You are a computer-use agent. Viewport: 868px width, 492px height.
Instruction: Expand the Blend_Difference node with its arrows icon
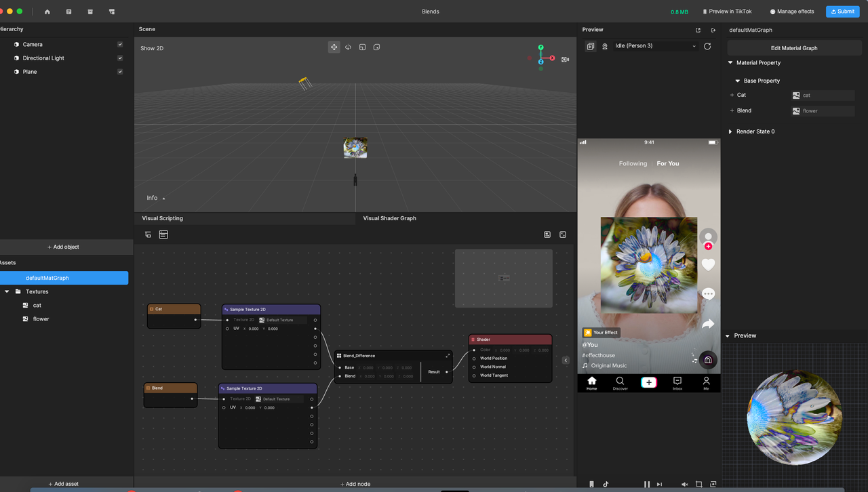tap(448, 355)
